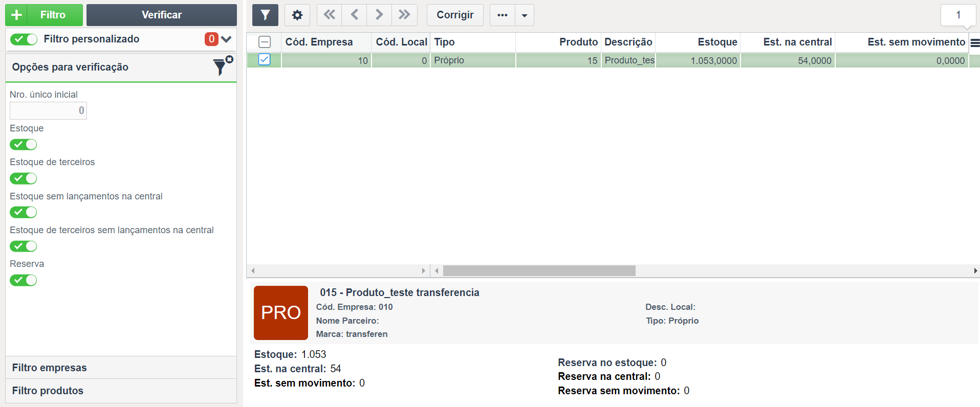Image resolution: width=980 pixels, height=407 pixels.
Task: Clear filter icon beside Opções para verificação
Action: [x=223, y=66]
